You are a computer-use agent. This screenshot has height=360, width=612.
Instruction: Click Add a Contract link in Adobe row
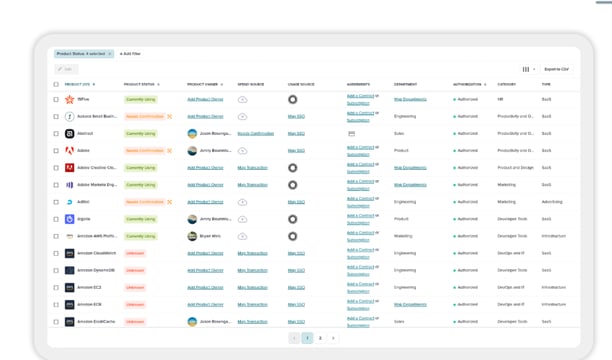tap(361, 147)
